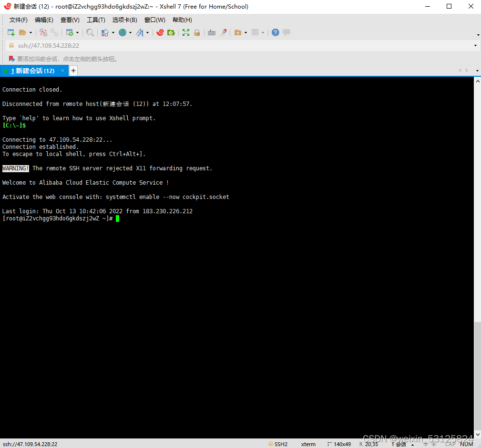Click the highlighted WARNING! text in terminal
The height and width of the screenshot is (448, 481).
[x=16, y=168]
